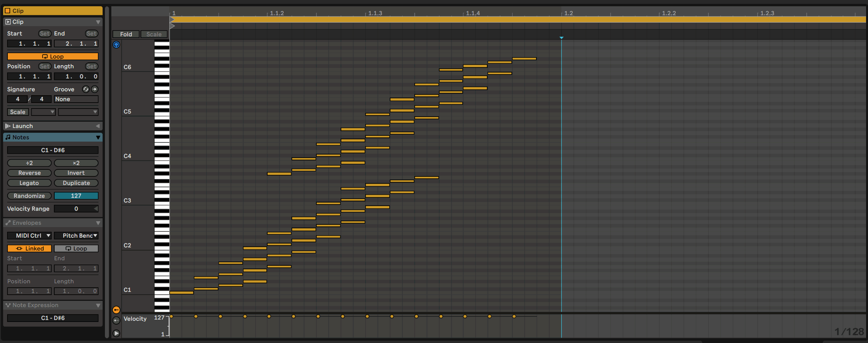868x343 pixels.
Task: Click the commit groove arrow icon
Action: tap(94, 89)
